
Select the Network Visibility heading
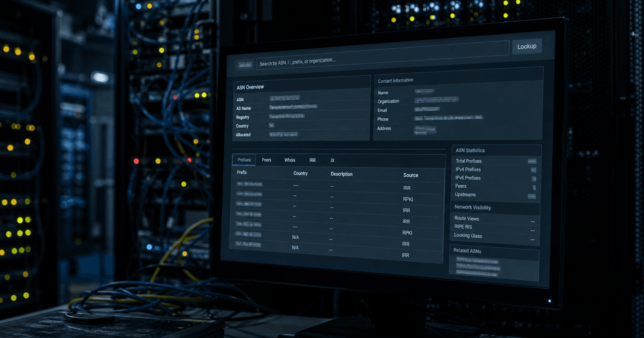pyautogui.click(x=472, y=207)
